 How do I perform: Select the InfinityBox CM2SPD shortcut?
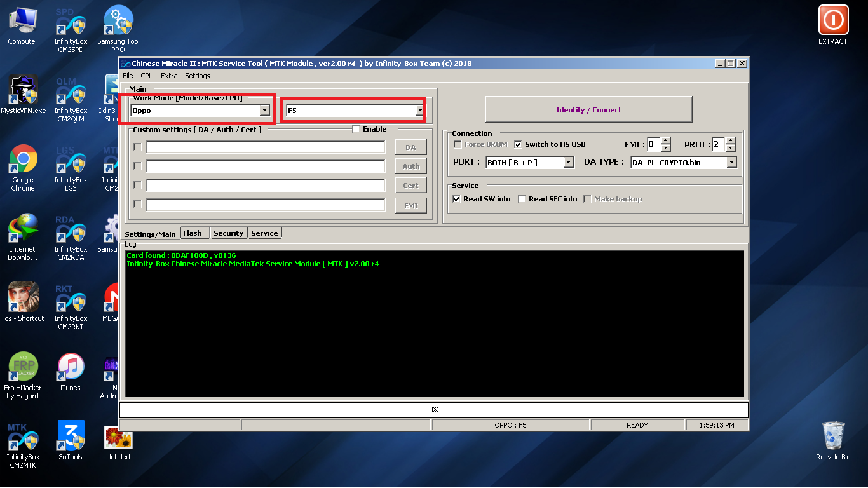tap(71, 30)
